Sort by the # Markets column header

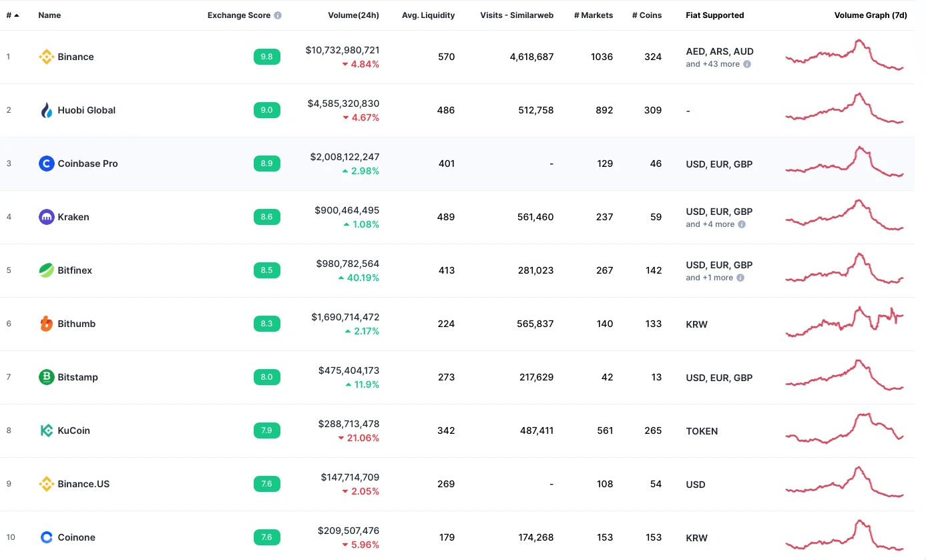(594, 15)
